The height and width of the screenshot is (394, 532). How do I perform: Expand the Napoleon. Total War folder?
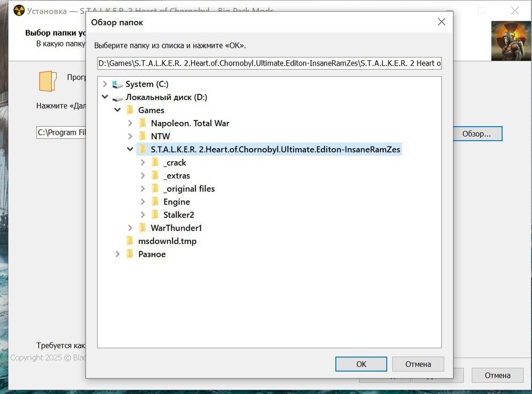click(x=130, y=123)
